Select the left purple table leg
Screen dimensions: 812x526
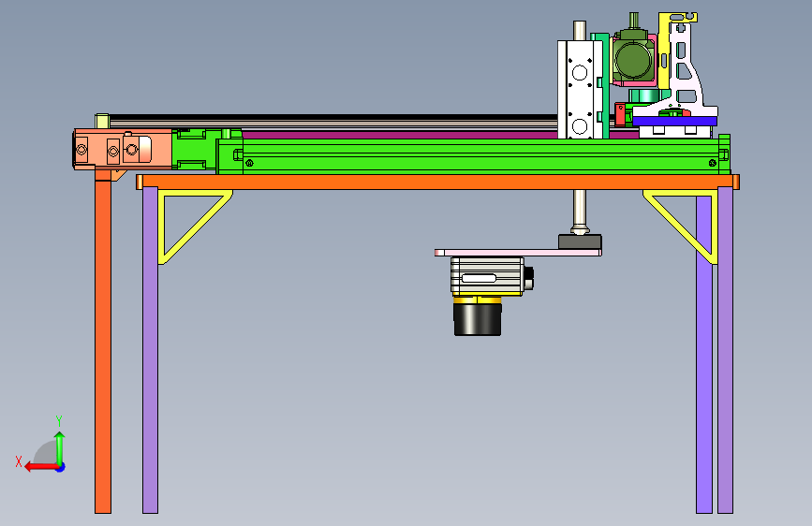coord(150,350)
